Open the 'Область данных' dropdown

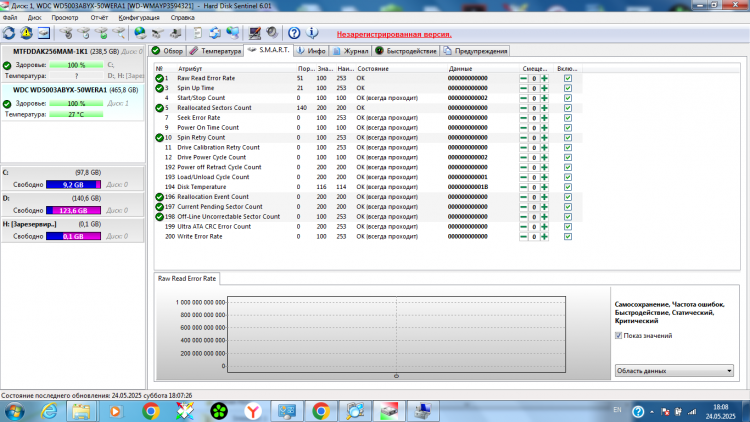pos(674,371)
